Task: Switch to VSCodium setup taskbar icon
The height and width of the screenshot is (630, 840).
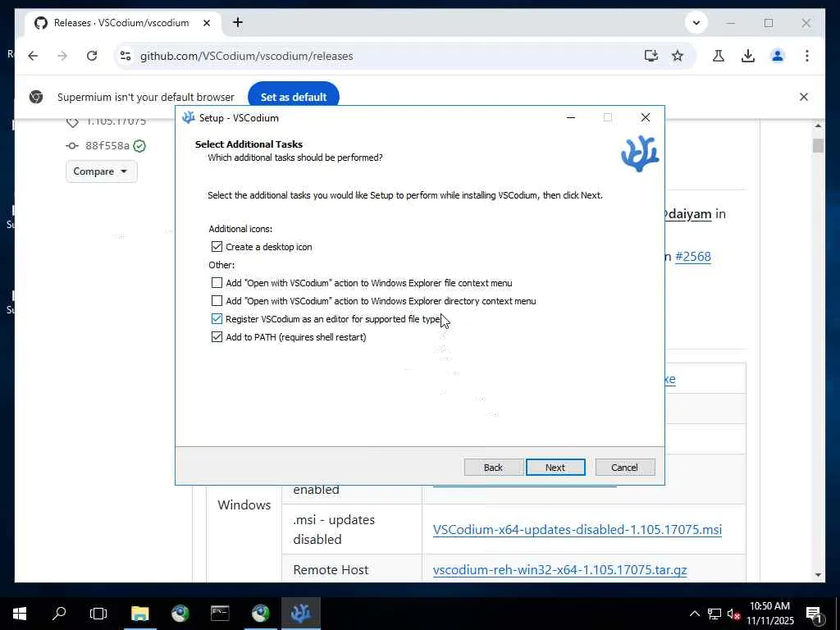Action: pos(300,614)
